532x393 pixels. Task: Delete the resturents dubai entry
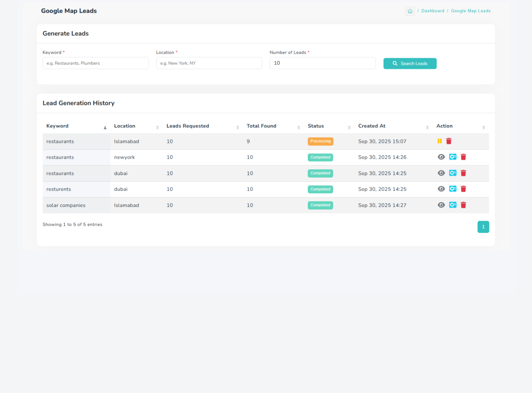point(463,189)
